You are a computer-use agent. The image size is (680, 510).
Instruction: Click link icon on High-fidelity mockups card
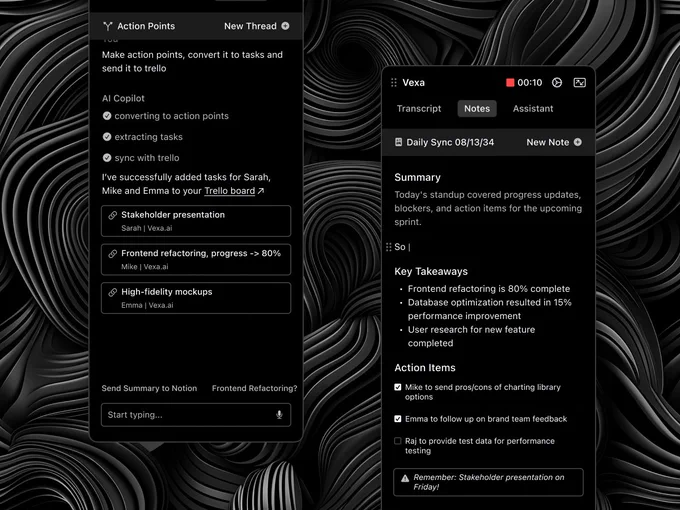[x=112, y=292]
